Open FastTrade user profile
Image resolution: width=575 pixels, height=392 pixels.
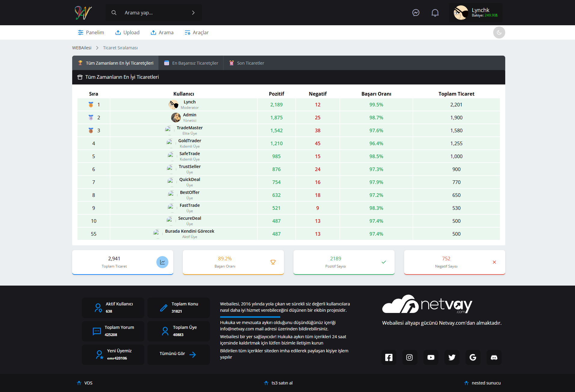click(x=190, y=205)
